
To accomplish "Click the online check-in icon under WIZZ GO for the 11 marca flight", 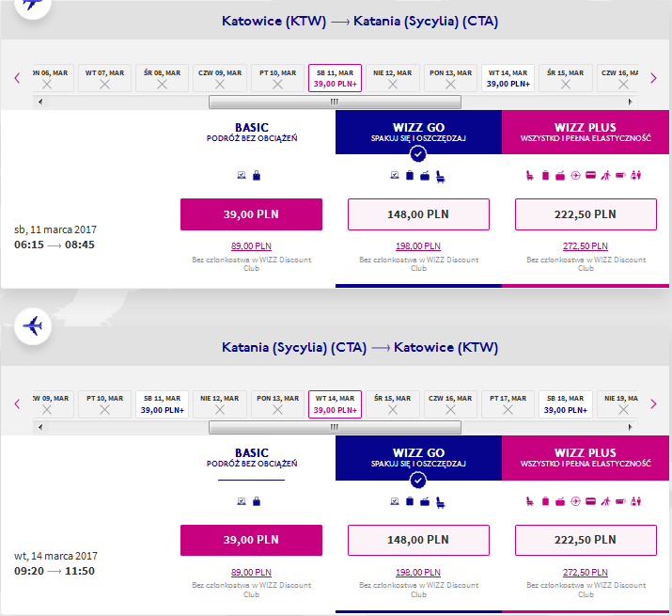I will click(x=395, y=175).
